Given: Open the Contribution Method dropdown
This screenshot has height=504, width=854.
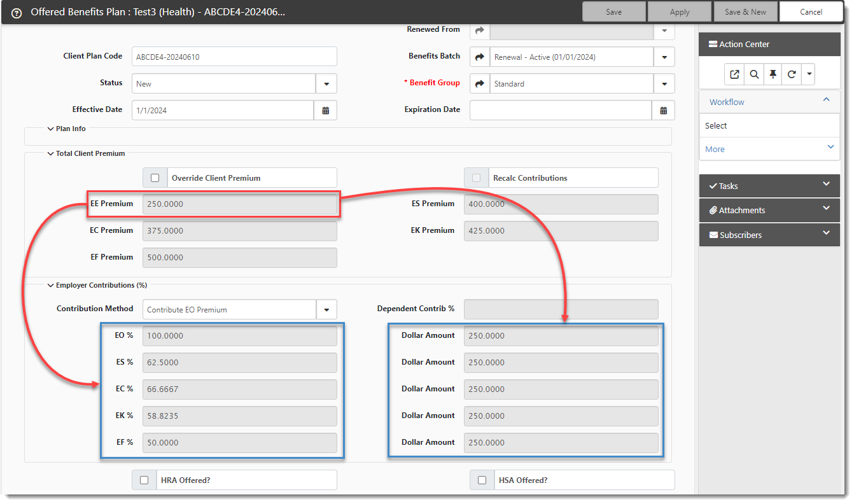Looking at the screenshot, I should (x=326, y=310).
